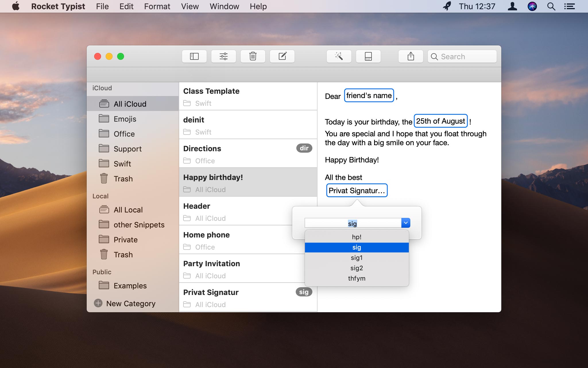
Task: Expand the sig abbreviation dropdown
Action: pos(405,223)
